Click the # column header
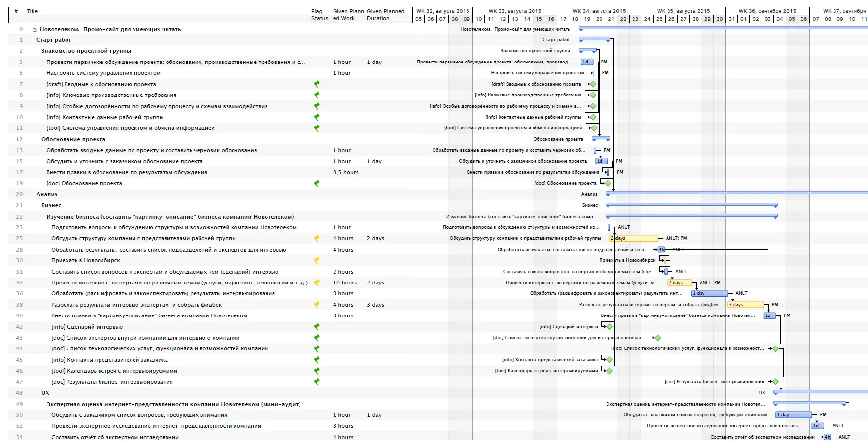Image resolution: width=868 pixels, height=441 pixels. tap(16, 15)
